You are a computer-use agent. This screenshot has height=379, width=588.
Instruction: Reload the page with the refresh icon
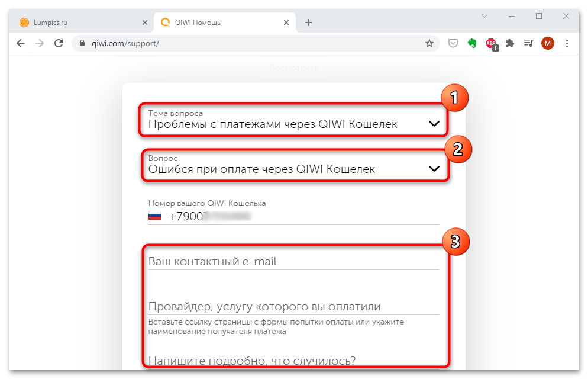coord(59,43)
